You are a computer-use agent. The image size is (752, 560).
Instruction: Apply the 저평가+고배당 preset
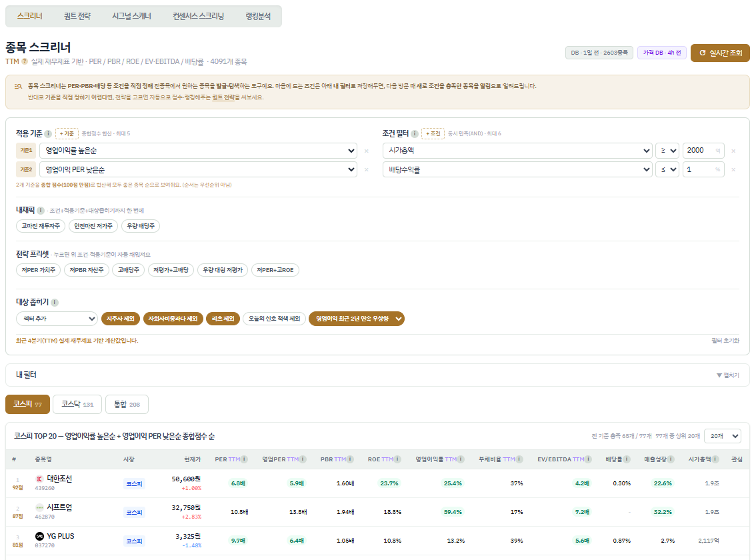point(171,270)
